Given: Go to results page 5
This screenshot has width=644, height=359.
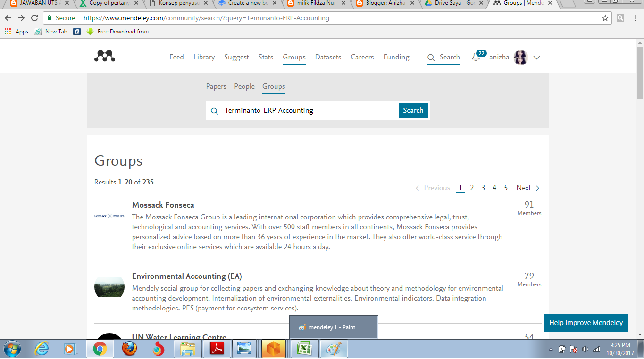Looking at the screenshot, I should (x=506, y=188).
